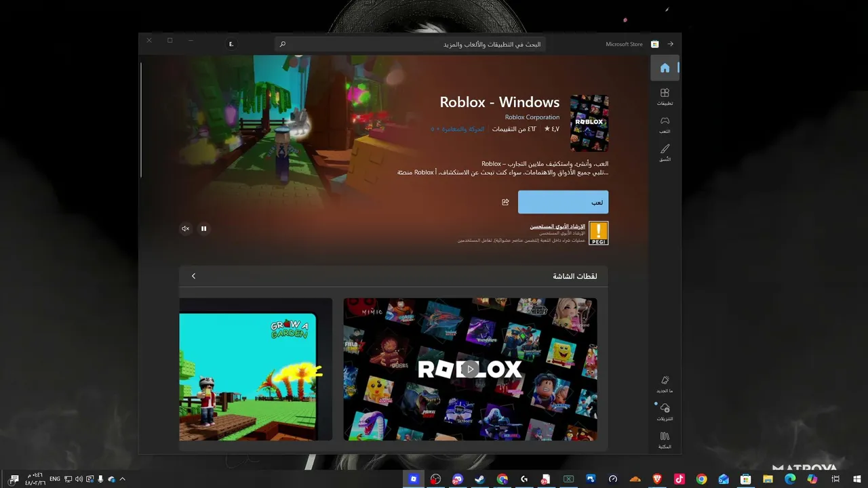Pause the Roblox trailer video
868x488 pixels.
point(203,228)
